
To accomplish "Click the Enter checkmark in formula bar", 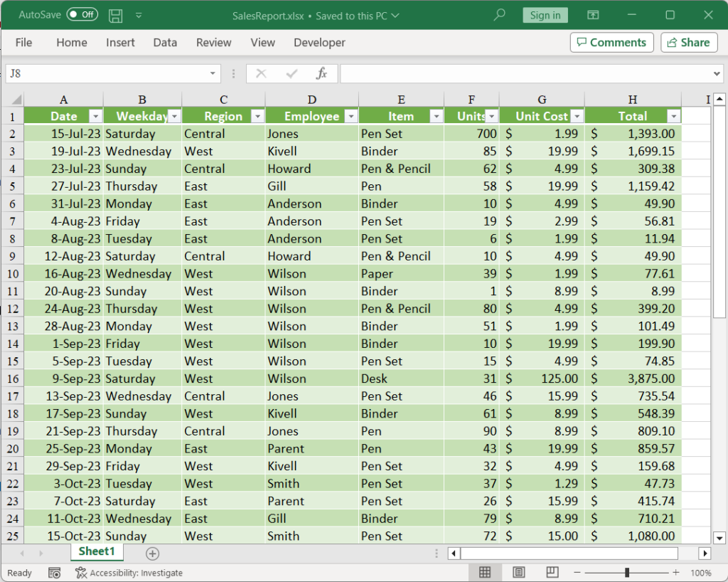I will tap(291, 73).
